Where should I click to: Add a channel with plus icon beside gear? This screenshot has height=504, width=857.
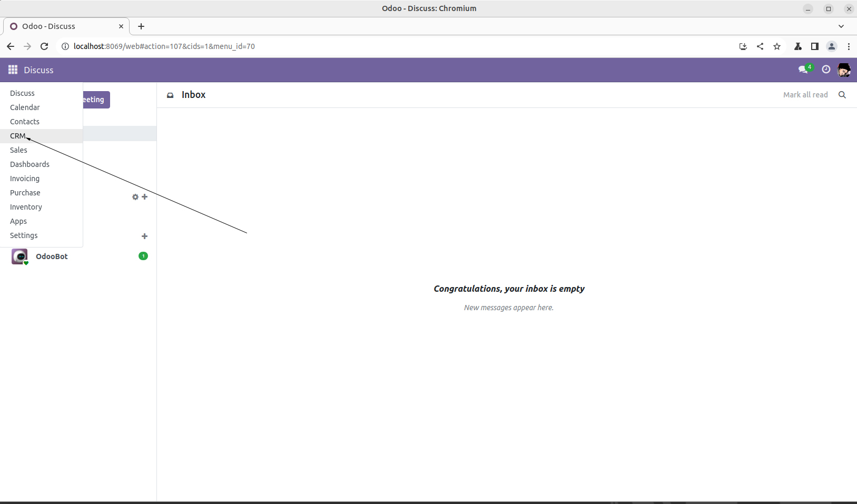point(145,197)
